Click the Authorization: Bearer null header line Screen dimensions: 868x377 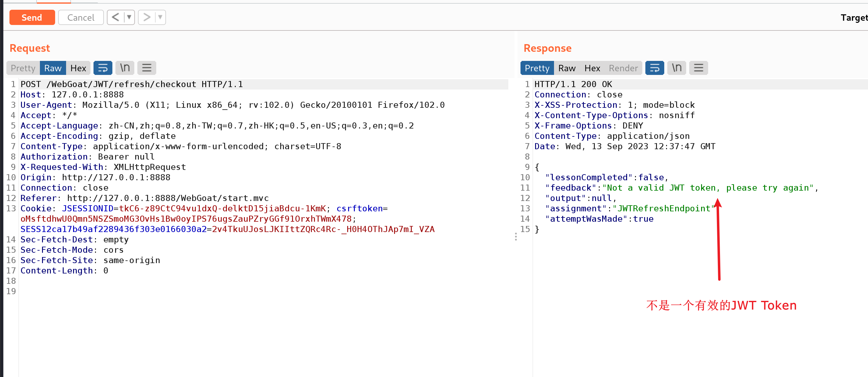point(88,157)
